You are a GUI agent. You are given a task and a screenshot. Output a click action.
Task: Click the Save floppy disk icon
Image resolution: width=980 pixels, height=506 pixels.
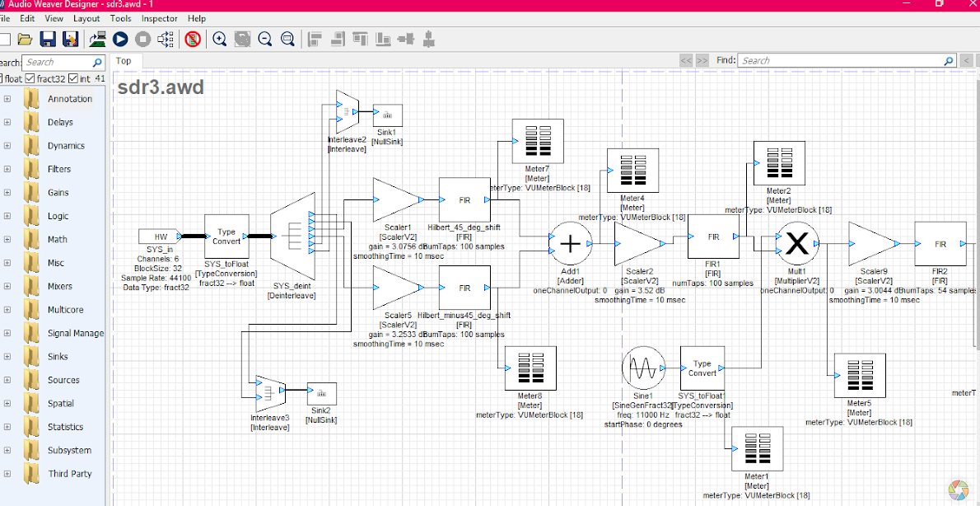48,39
